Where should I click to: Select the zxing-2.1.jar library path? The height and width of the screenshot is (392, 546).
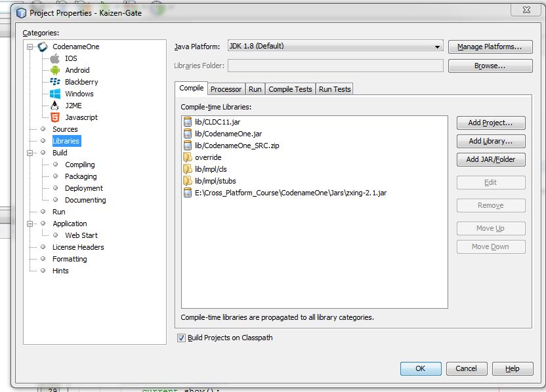[291, 193]
